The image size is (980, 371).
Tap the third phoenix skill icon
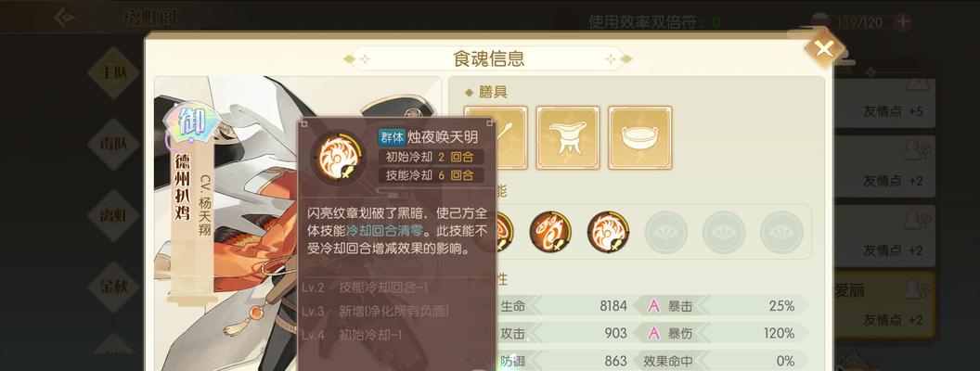coord(608,232)
